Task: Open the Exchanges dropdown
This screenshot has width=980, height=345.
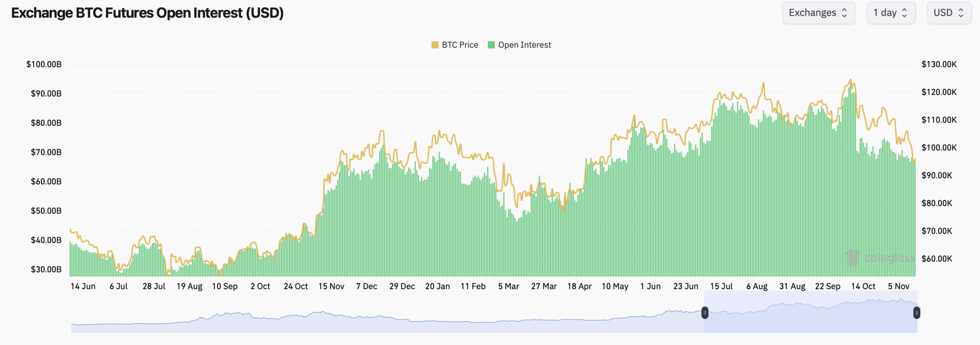Action: click(819, 13)
